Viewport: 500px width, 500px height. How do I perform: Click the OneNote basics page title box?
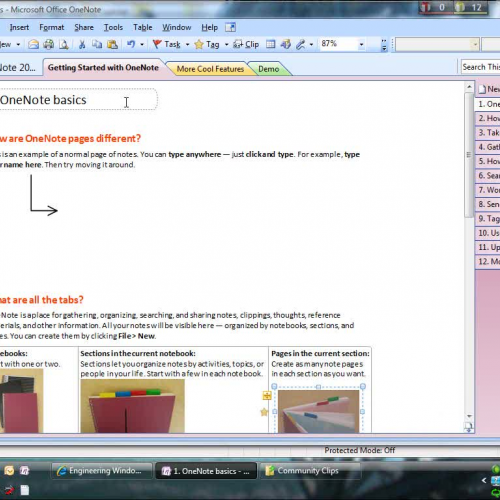tap(78, 99)
